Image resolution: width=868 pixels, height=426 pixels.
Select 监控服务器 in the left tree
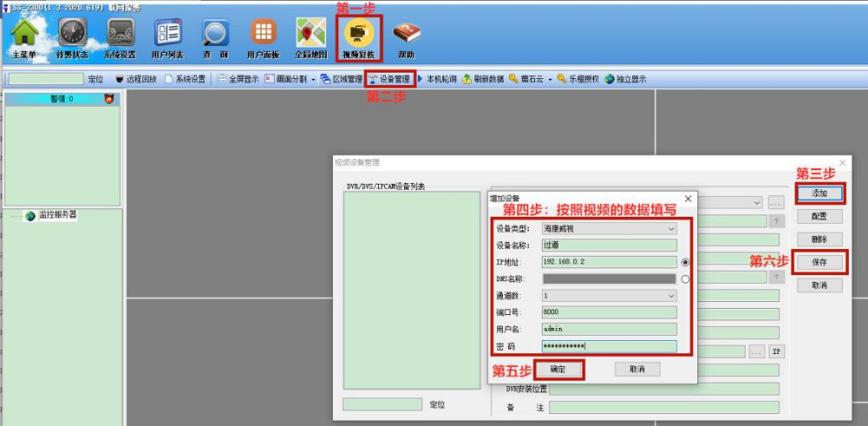tap(57, 216)
